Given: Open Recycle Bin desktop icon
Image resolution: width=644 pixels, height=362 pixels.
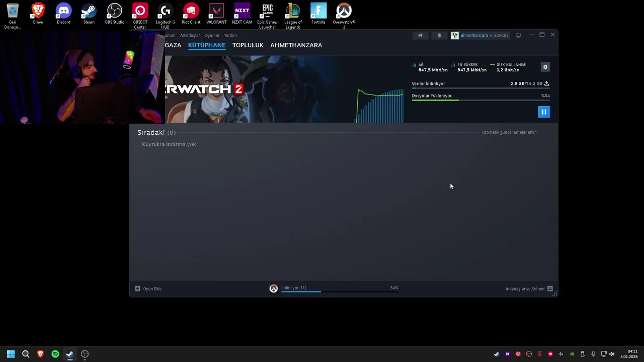Looking at the screenshot, I should pyautogui.click(x=13, y=16).
